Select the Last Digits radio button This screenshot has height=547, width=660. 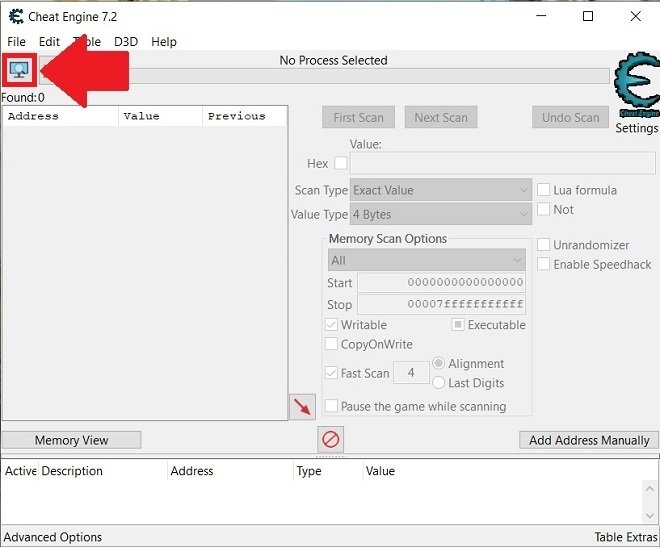coord(439,382)
